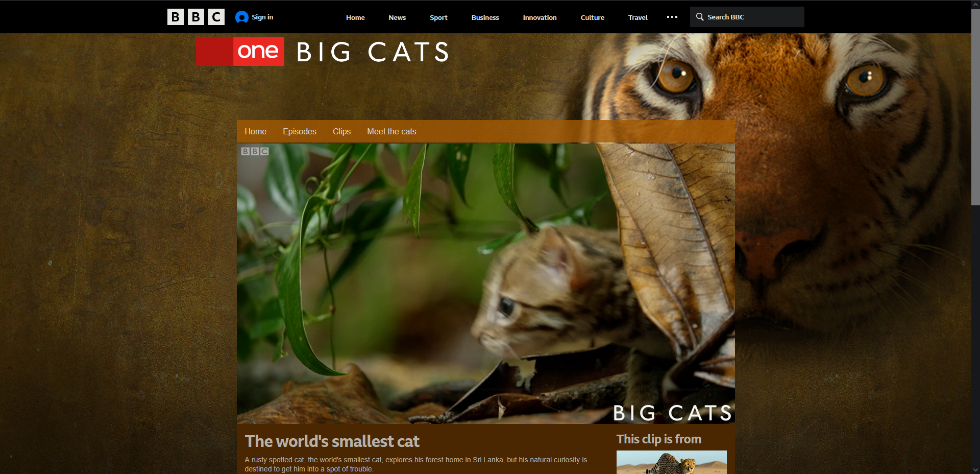
Task: Click the blue Sign in account icon
Action: coord(242,17)
